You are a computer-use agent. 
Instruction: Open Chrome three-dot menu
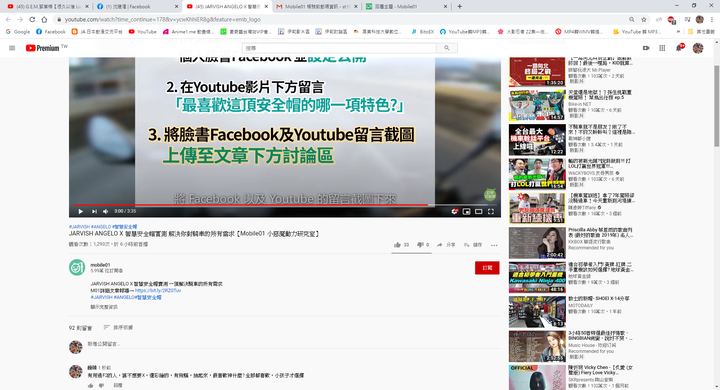[712, 19]
